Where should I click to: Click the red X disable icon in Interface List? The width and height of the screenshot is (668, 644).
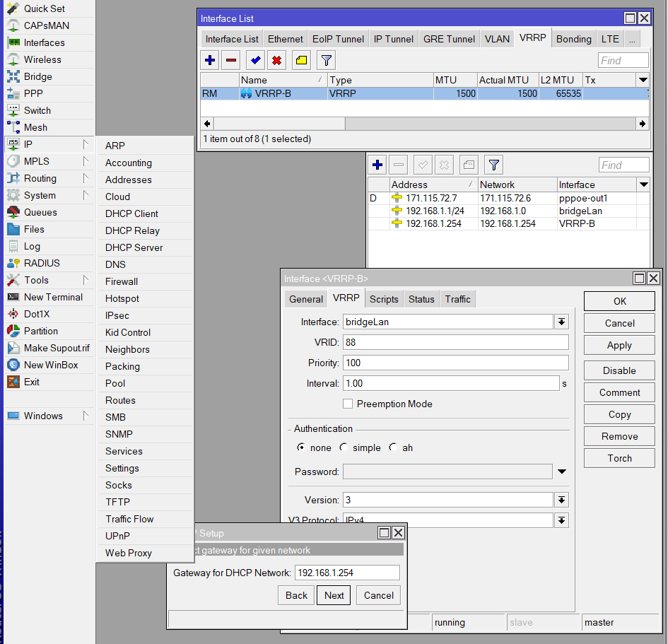pyautogui.click(x=276, y=60)
